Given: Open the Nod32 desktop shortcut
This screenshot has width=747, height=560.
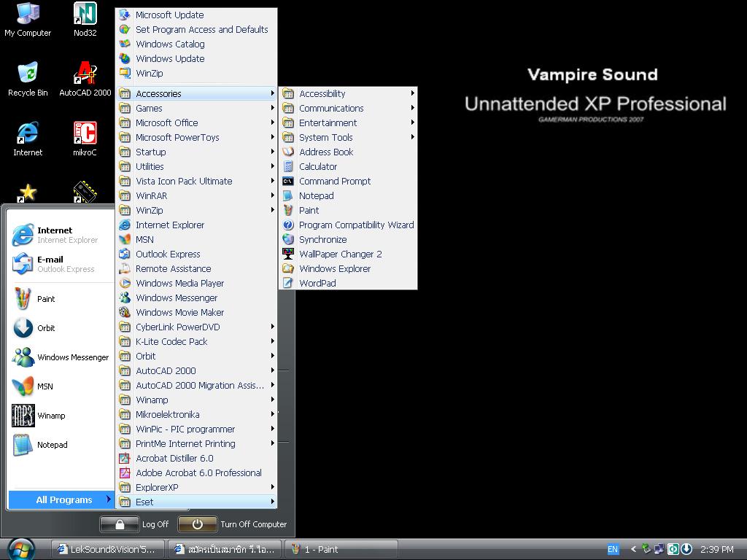Looking at the screenshot, I should [85, 20].
